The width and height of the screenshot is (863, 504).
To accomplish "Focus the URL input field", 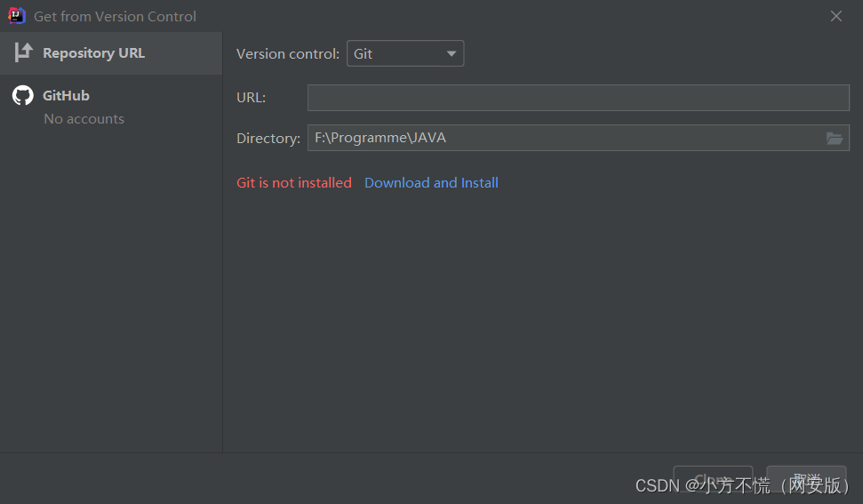I will (x=579, y=98).
